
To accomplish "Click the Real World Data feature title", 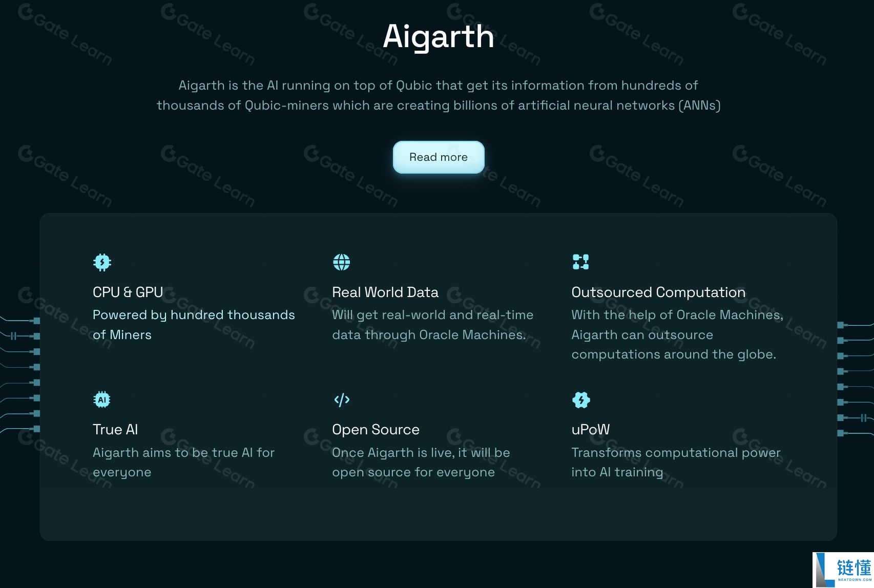I will pyautogui.click(x=385, y=292).
